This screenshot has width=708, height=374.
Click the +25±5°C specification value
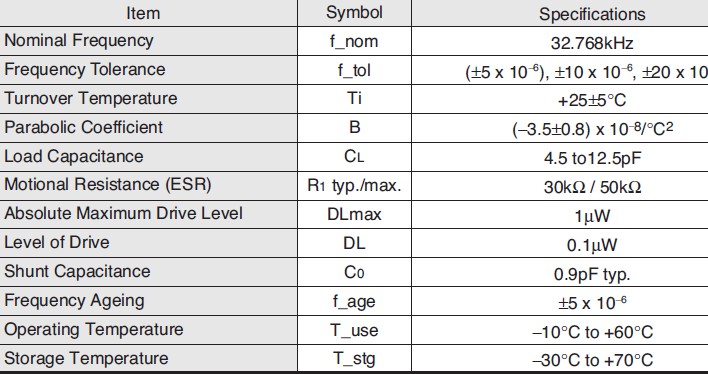coord(592,100)
